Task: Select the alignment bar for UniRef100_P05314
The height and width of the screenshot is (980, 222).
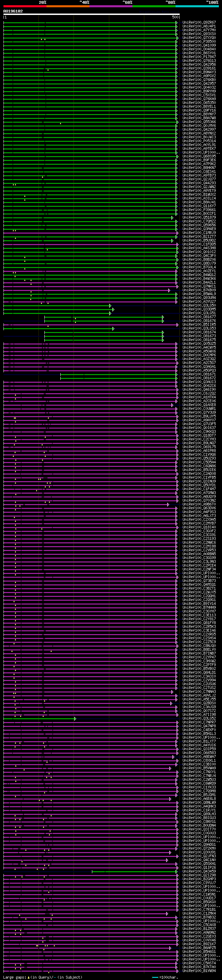Action: (x=90, y=141)
